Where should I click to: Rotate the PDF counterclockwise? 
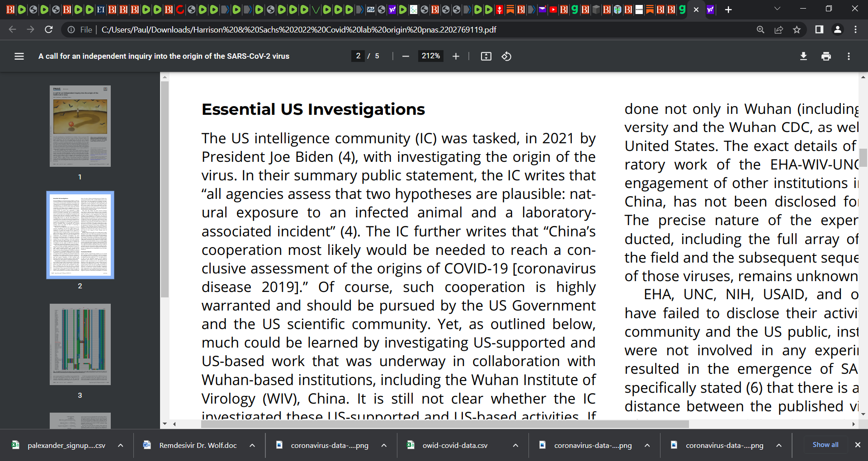(x=506, y=56)
